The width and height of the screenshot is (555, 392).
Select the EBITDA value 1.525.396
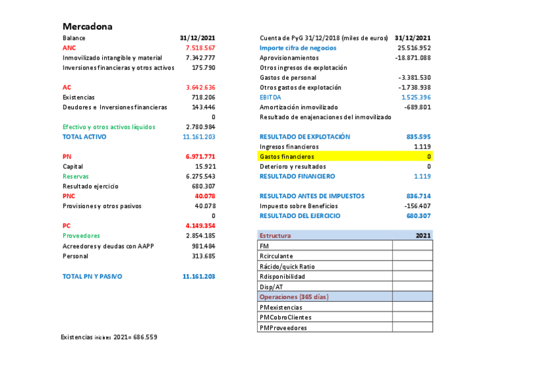416,97
